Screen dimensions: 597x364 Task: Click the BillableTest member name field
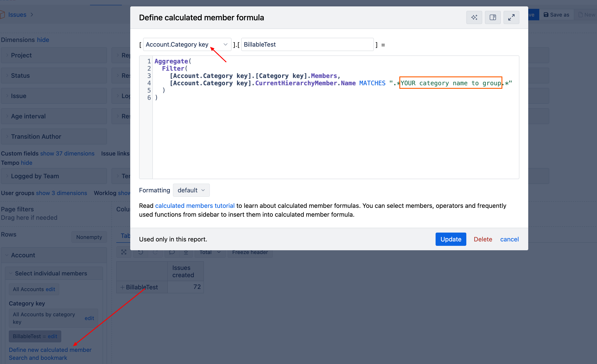[x=307, y=45]
